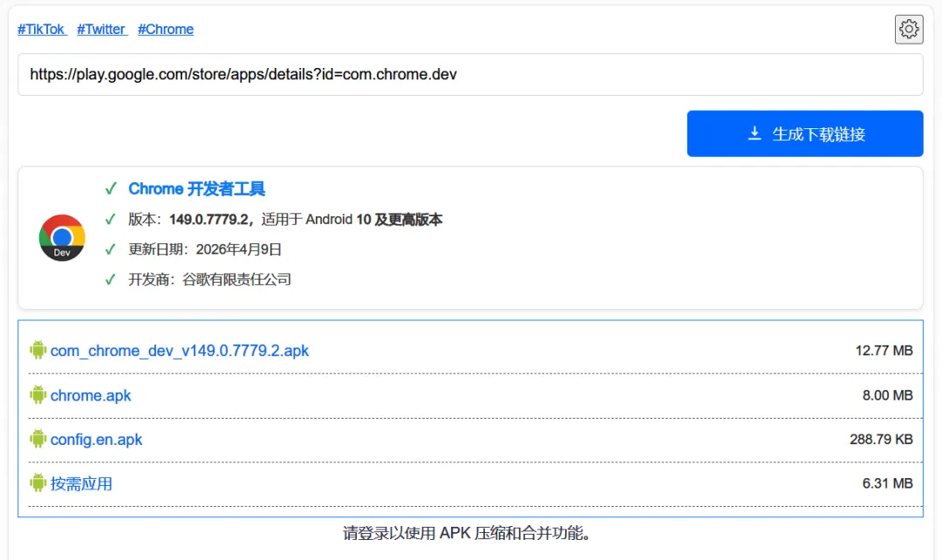Viewport: 942px width, 560px height.
Task: Select the version text 149.0.7779.2
Action: tap(208, 219)
